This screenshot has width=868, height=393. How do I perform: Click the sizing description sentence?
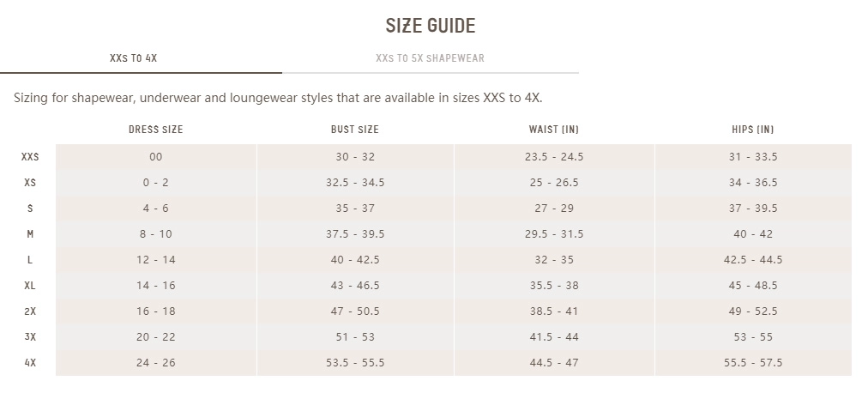tap(278, 98)
